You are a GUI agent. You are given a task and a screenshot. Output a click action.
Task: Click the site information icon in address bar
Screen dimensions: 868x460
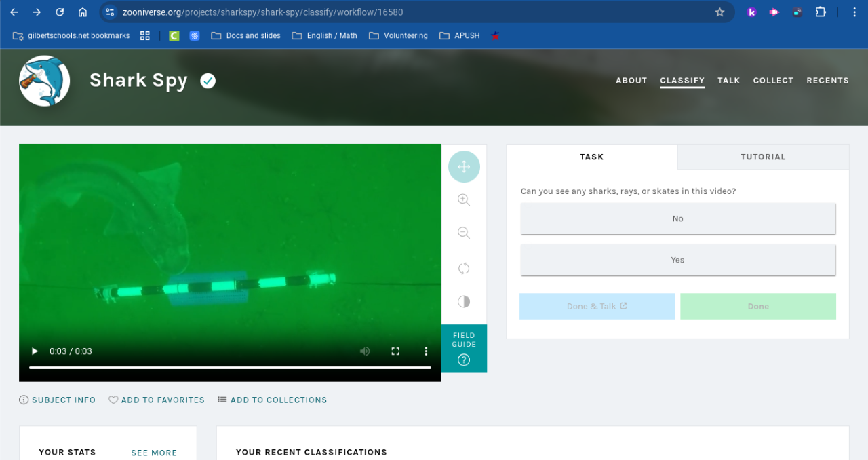coord(111,12)
